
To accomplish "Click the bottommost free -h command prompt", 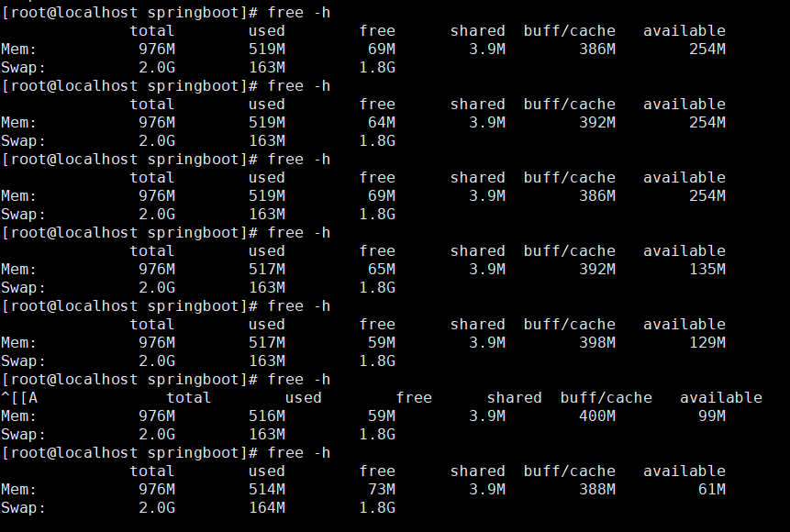I will point(165,453).
